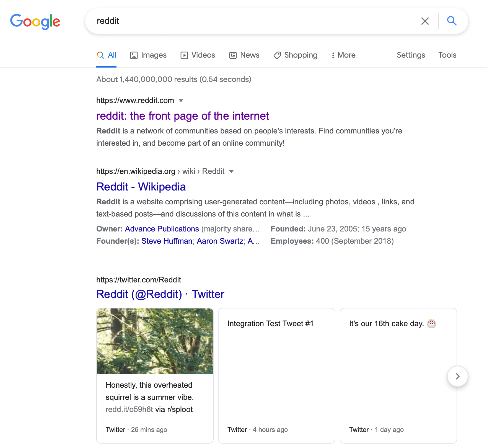Click the Google logo
The height and width of the screenshot is (448, 487).
[x=35, y=21]
